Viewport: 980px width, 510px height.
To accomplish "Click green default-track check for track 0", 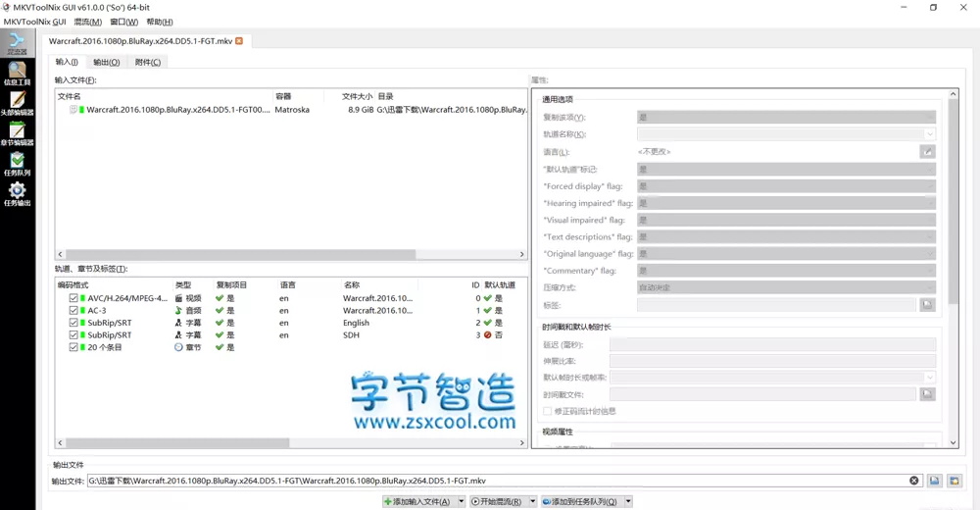I will 487,298.
